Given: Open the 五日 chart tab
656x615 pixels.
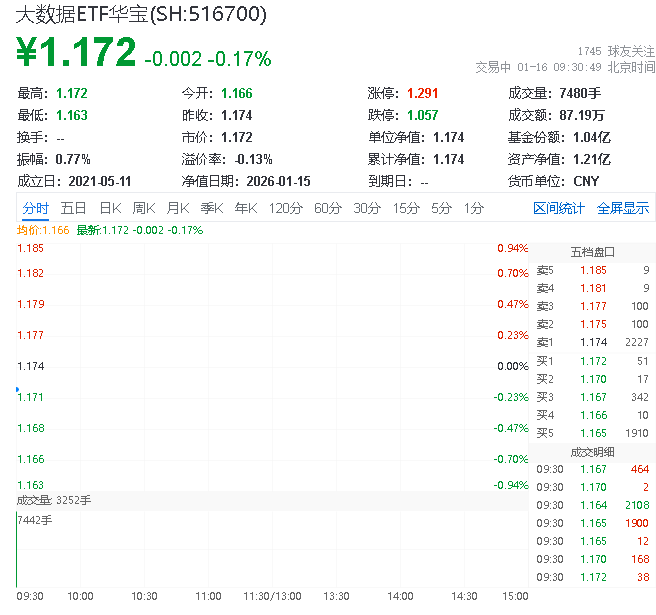Looking at the screenshot, I should coord(73,208).
